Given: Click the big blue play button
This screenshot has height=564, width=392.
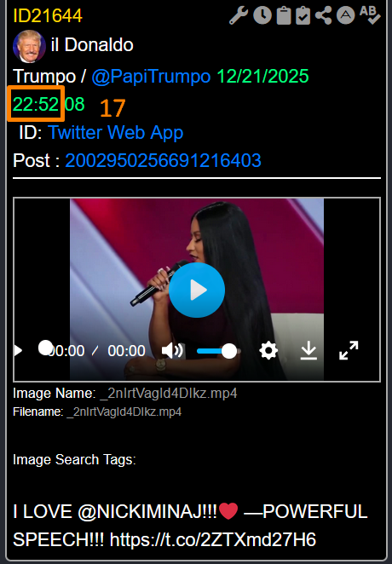Looking at the screenshot, I should (197, 290).
